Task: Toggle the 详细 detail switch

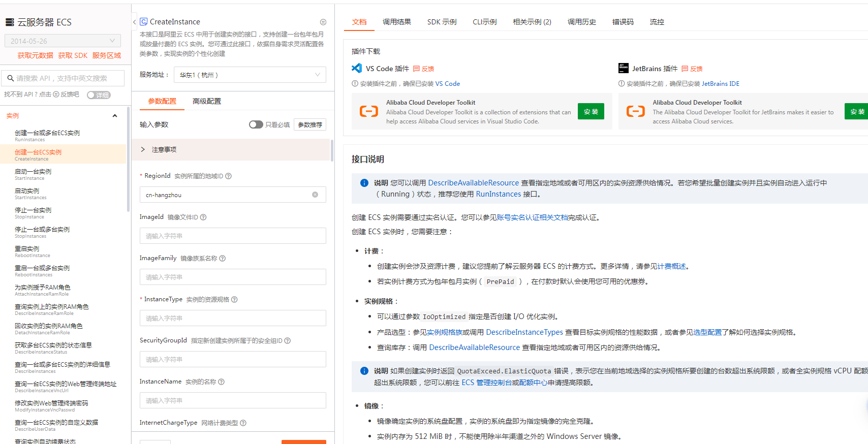Action: tap(99, 95)
